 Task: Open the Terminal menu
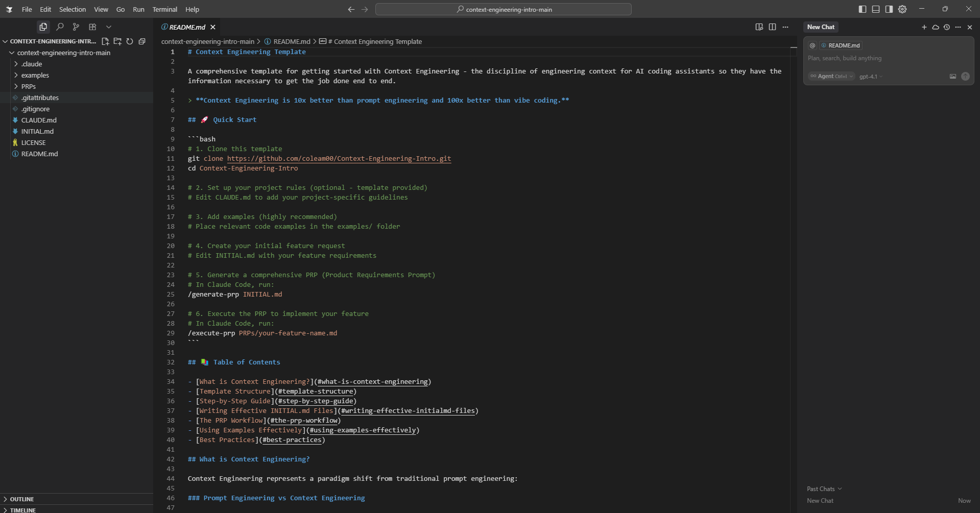pyautogui.click(x=165, y=9)
